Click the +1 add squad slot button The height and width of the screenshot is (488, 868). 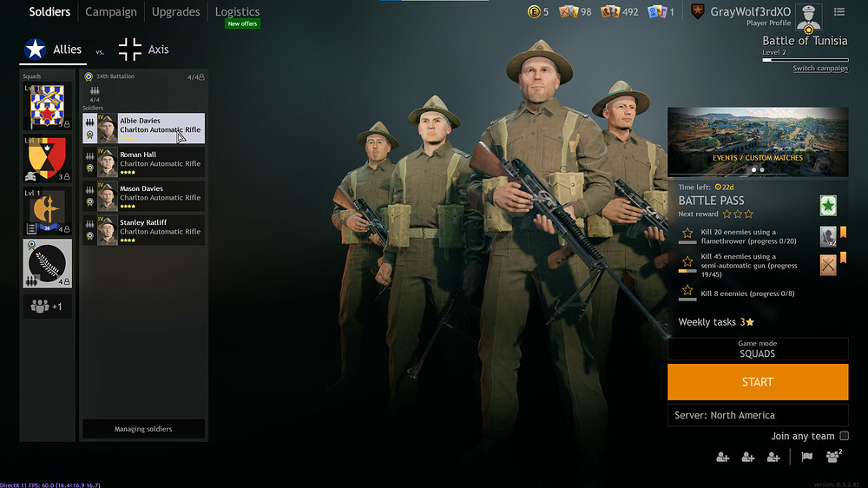(x=47, y=307)
